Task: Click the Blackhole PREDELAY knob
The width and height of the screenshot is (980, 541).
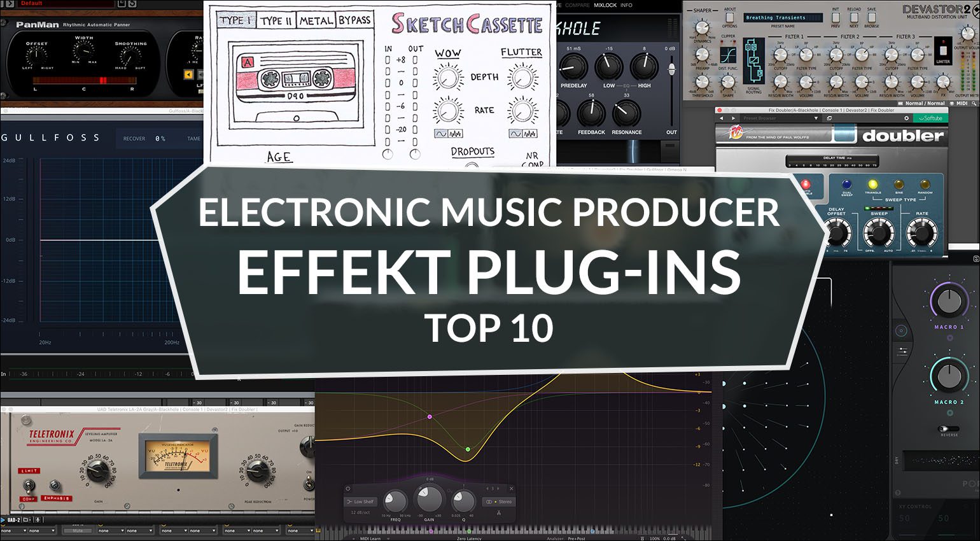Action: point(573,67)
